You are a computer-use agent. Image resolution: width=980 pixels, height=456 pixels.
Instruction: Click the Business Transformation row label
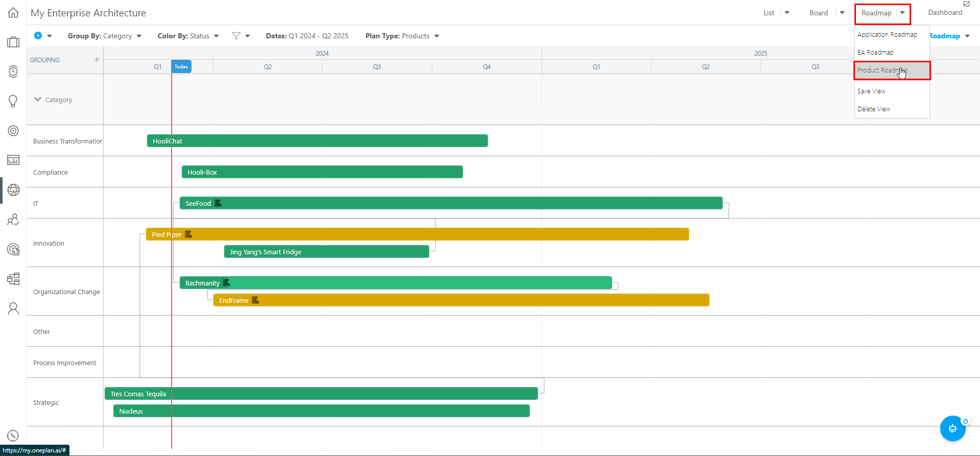coord(68,141)
